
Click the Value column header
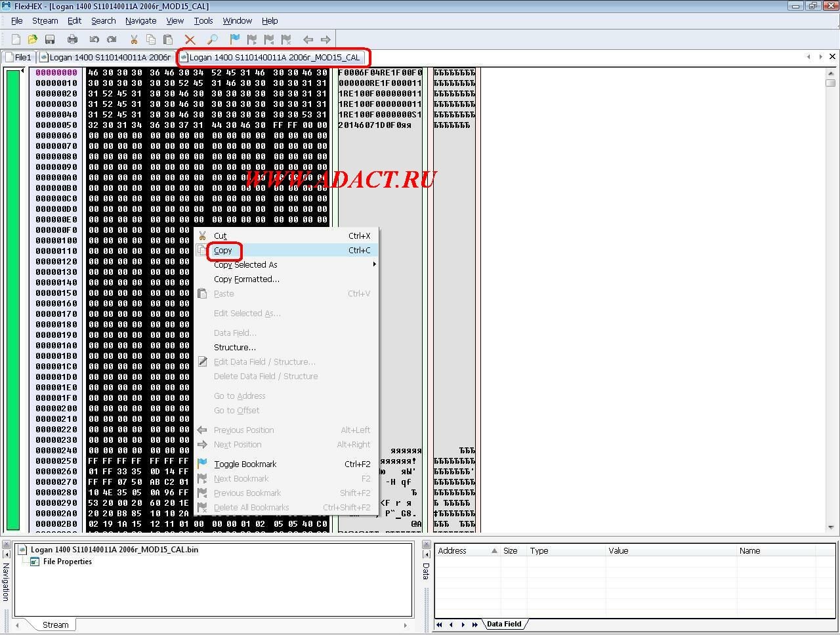pos(671,551)
